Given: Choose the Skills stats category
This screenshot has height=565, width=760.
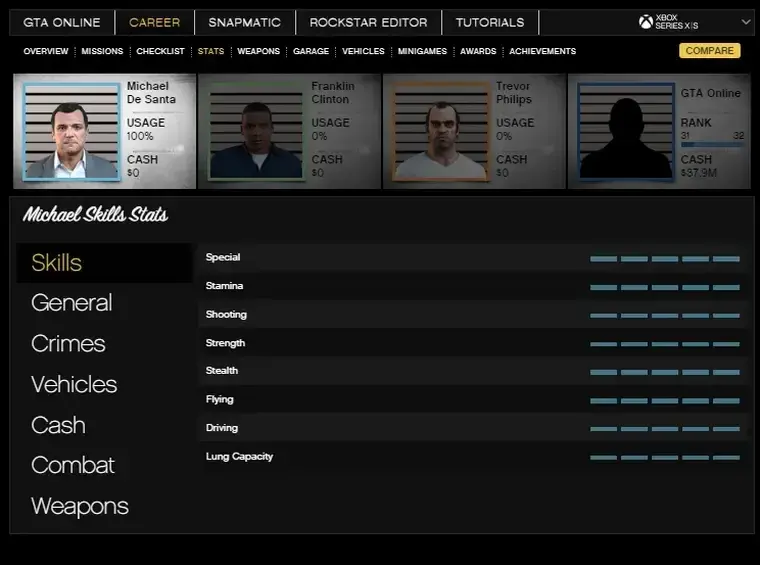Looking at the screenshot, I should coord(104,263).
